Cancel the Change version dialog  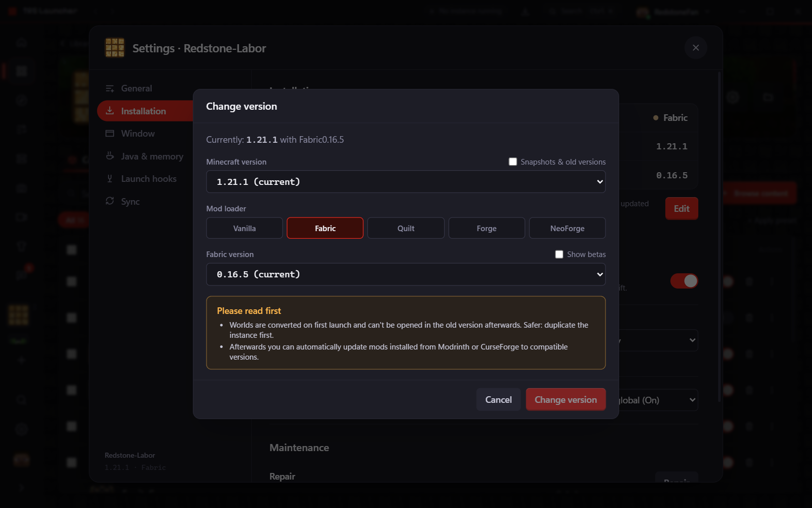(498, 399)
